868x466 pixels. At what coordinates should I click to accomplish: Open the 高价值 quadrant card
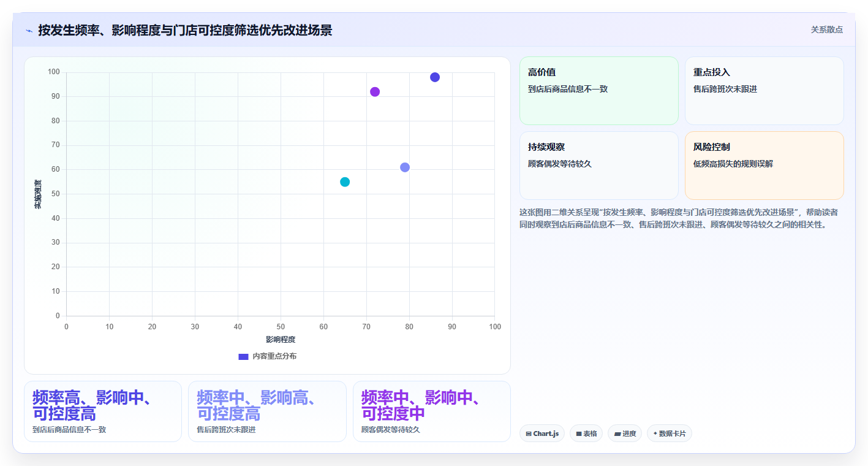599,91
